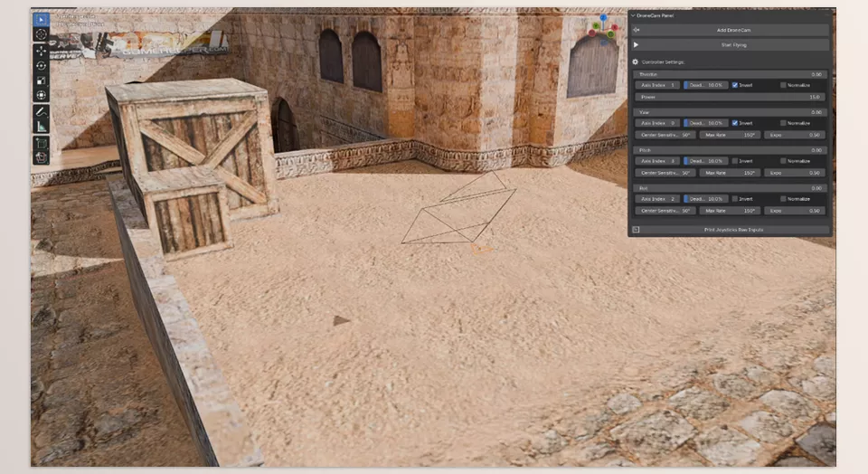868x474 pixels.
Task: Click the blue Z axis on navigation gizmo
Action: (x=603, y=18)
